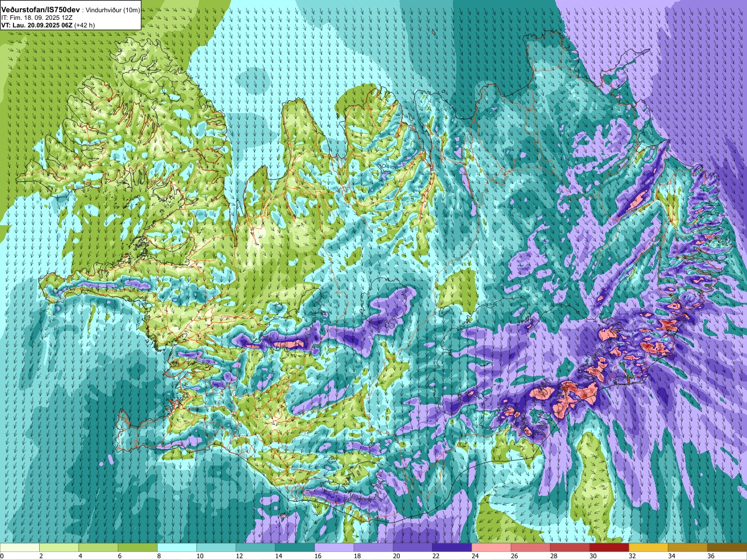
Task: Choose the 30–32 dark red legend swatch
Action: [x=609, y=548]
